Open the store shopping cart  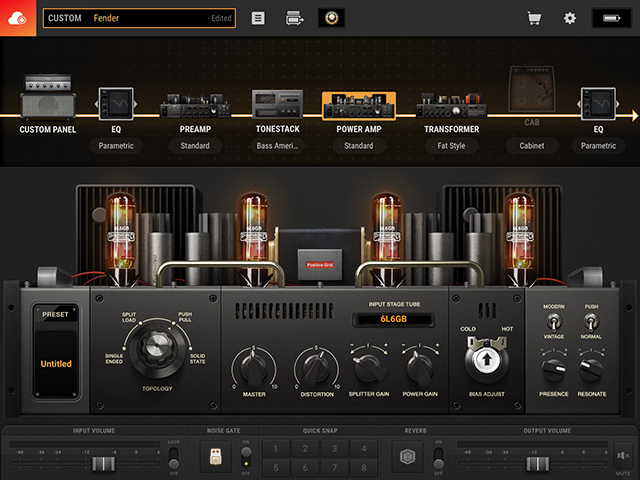coord(535,18)
